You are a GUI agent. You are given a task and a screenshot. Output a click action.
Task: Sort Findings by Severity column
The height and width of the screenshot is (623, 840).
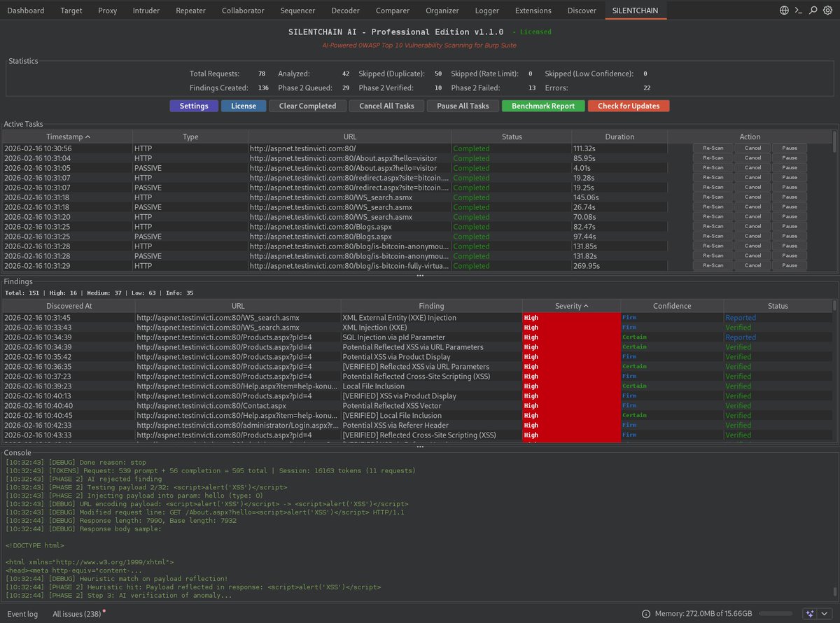(571, 306)
